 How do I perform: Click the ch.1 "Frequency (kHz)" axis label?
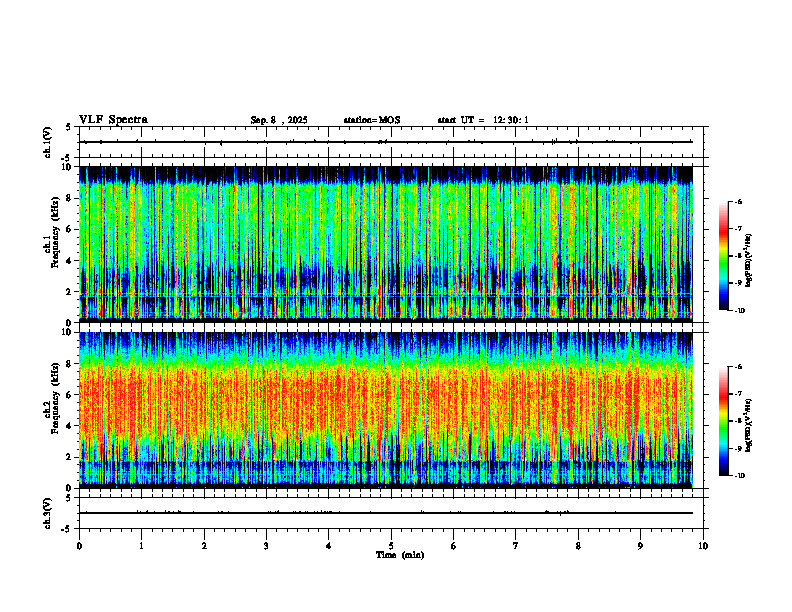click(x=56, y=230)
